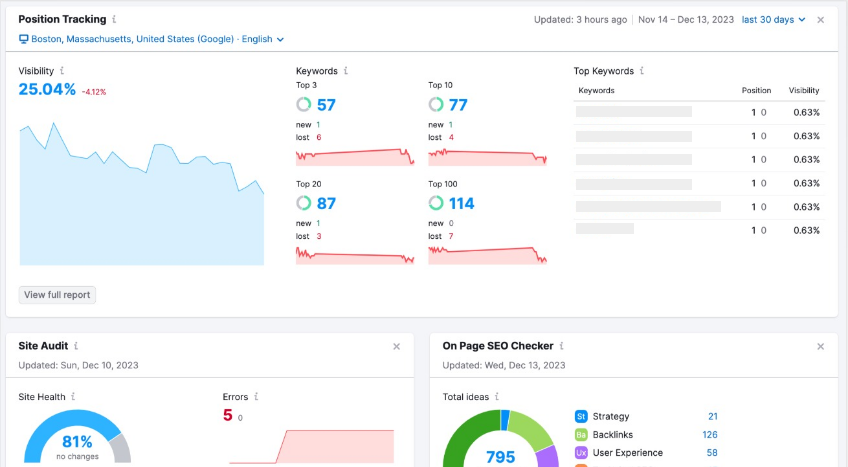Click the Top 10 donut ring icon

coord(436,104)
